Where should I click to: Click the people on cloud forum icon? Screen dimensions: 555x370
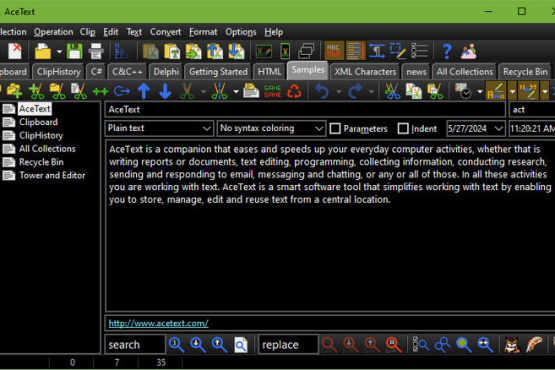[468, 51]
